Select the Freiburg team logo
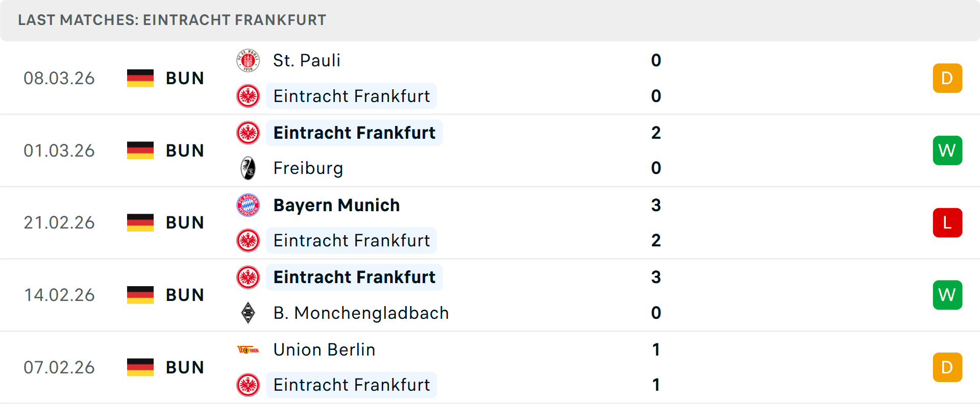The image size is (980, 404). click(x=248, y=168)
